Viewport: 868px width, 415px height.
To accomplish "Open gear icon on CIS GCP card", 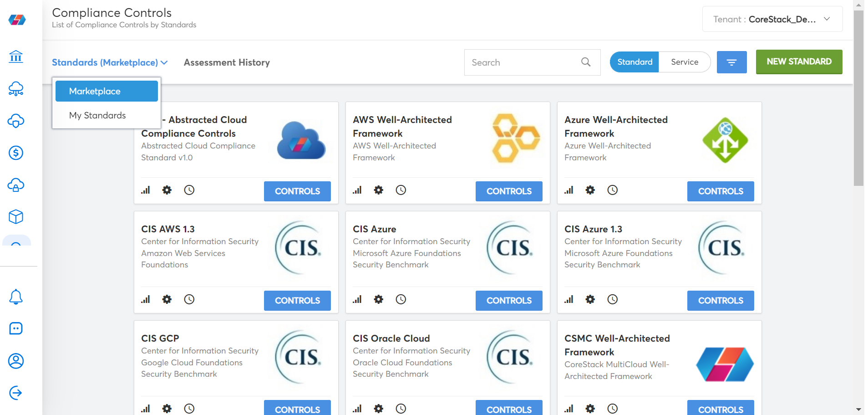I will [x=167, y=409].
